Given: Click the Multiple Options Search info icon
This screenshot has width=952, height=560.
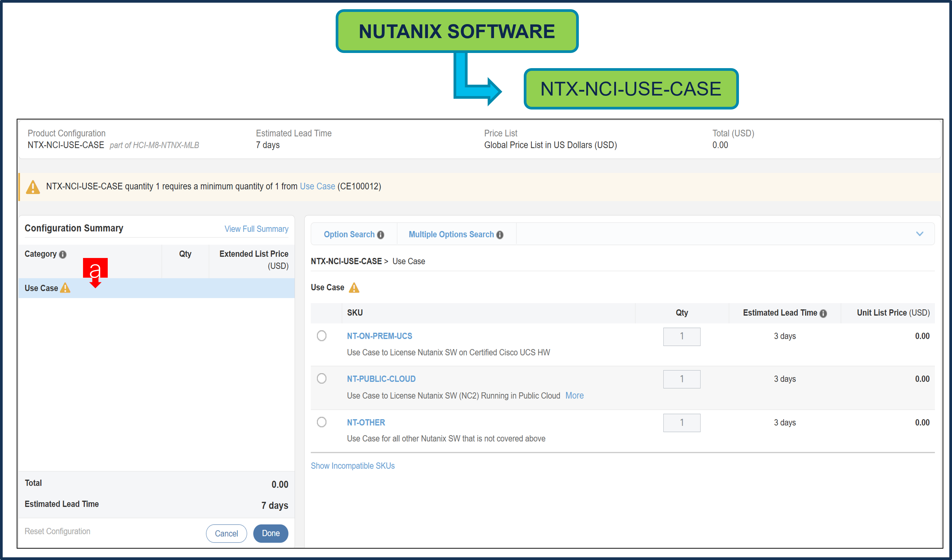Looking at the screenshot, I should [500, 234].
